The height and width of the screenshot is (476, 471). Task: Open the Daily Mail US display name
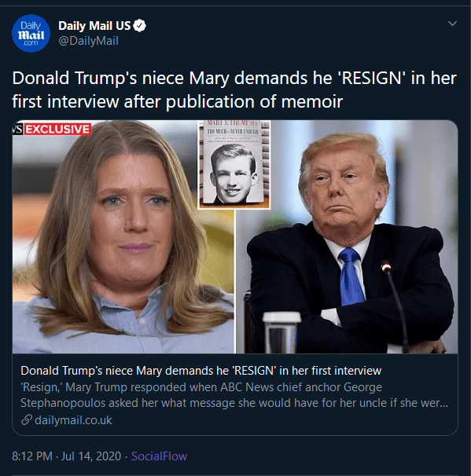tap(94, 26)
